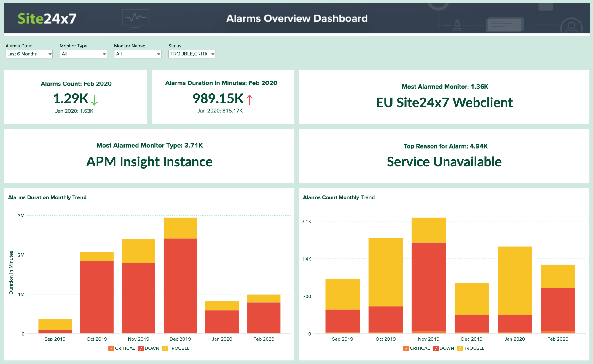Click 'Top Reason for Alarm: 4.94K' heading
Image resolution: width=593 pixels, height=364 pixels.
446,146
